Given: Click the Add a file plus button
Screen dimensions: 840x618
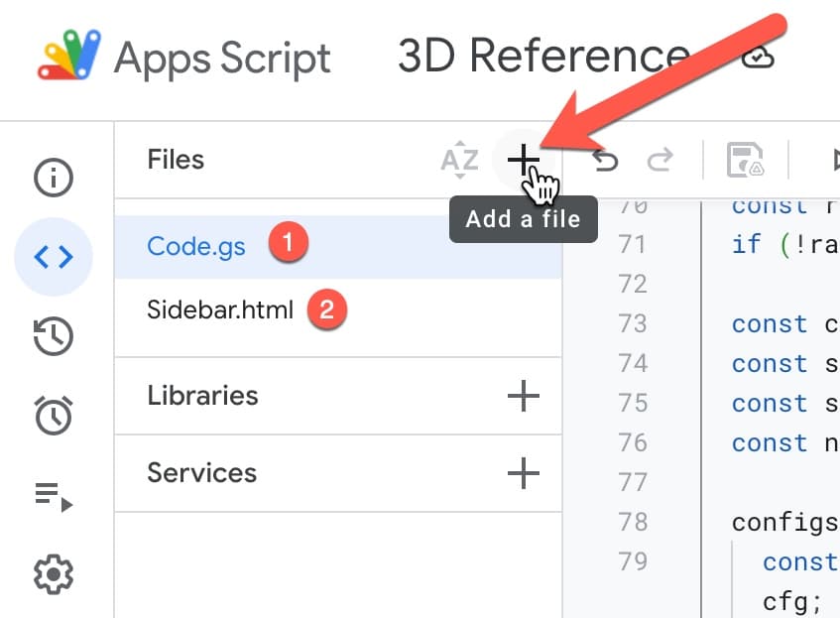Looking at the screenshot, I should (x=524, y=160).
